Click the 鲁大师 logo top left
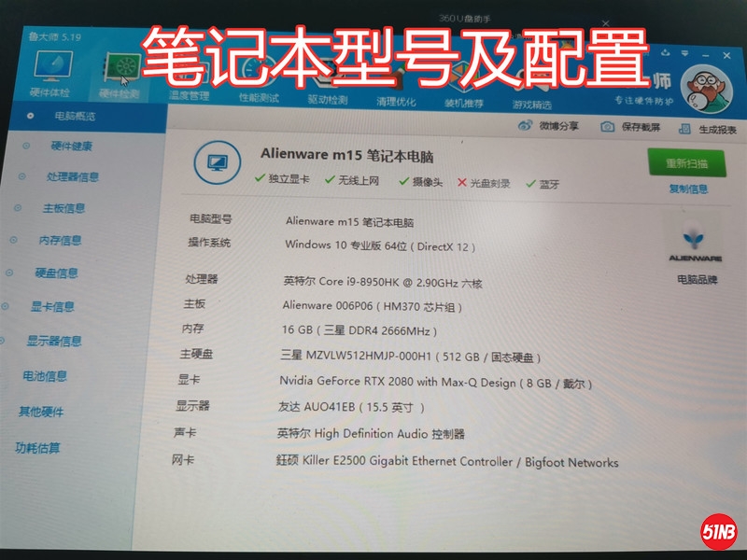Screen dimensions: 747x560 [44, 36]
